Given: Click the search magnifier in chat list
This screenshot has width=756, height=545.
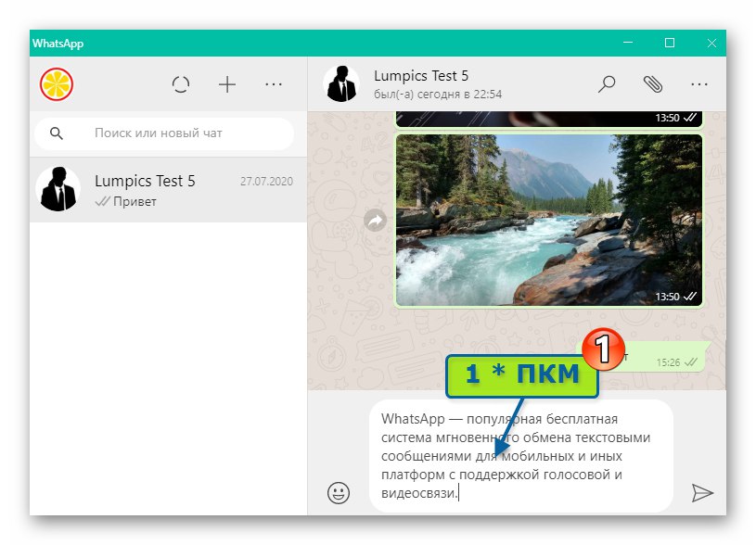Looking at the screenshot, I should tap(57, 133).
